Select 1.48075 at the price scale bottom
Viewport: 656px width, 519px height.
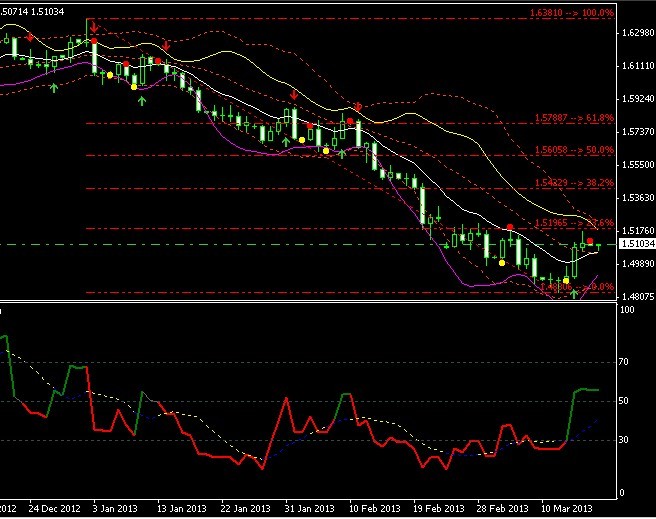tap(638, 297)
